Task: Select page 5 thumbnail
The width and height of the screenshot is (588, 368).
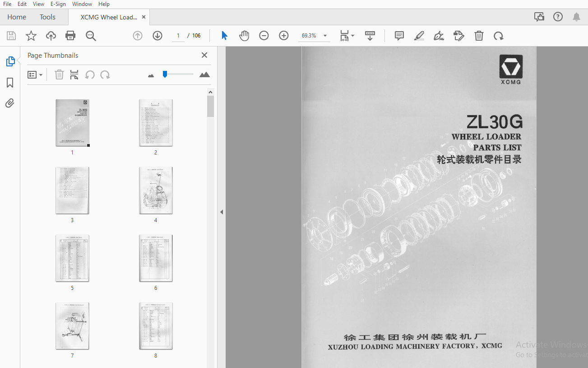Action: 72,258
